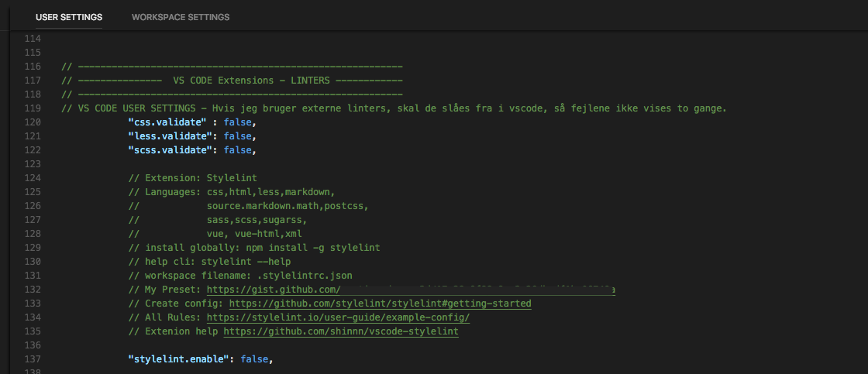
Task: Click the "// Extension: Stylelint" comment
Action: click(x=193, y=177)
